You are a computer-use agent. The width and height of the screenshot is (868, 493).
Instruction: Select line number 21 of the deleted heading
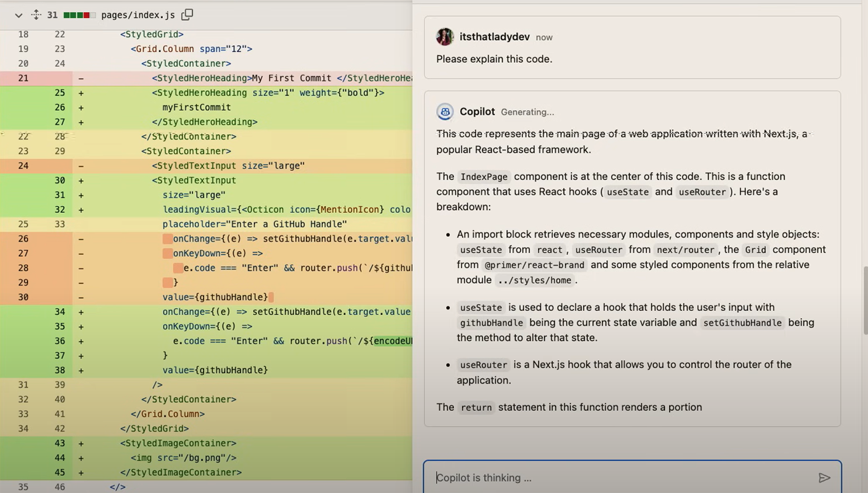click(x=23, y=78)
